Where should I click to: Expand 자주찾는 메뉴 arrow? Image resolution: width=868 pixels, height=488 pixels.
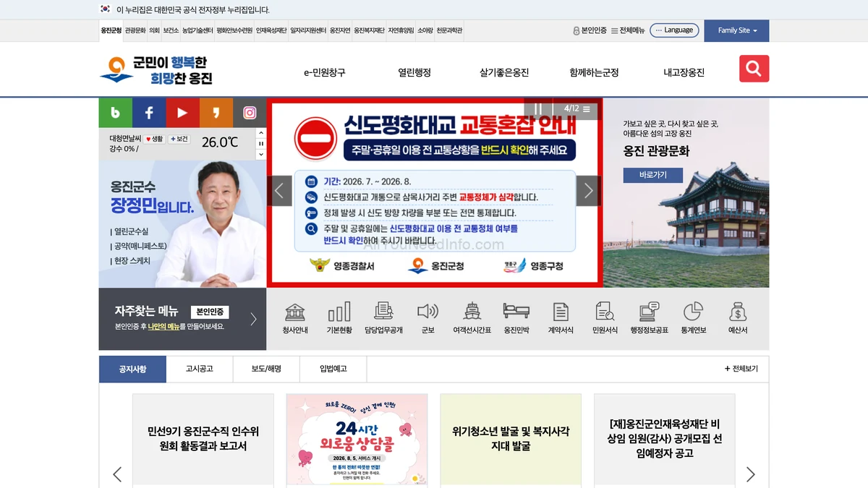tap(253, 319)
